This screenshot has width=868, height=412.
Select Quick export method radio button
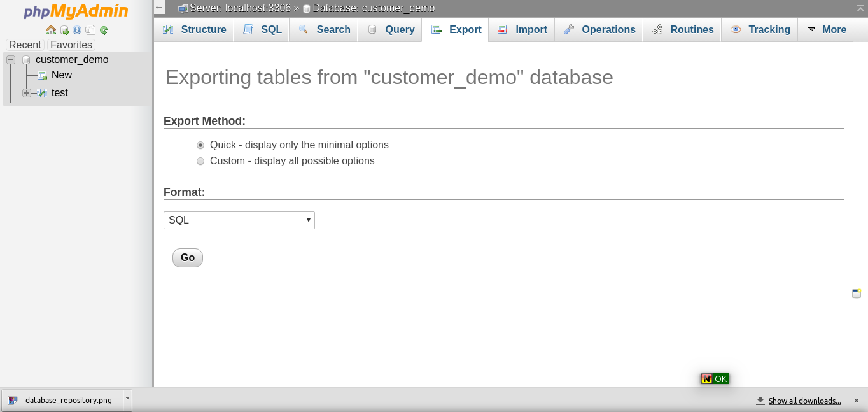200,145
